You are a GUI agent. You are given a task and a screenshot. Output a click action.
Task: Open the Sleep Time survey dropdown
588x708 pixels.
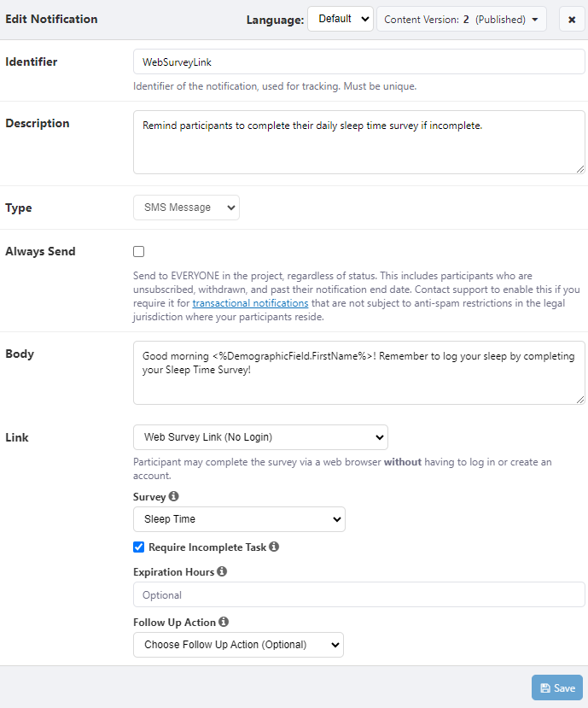point(239,519)
